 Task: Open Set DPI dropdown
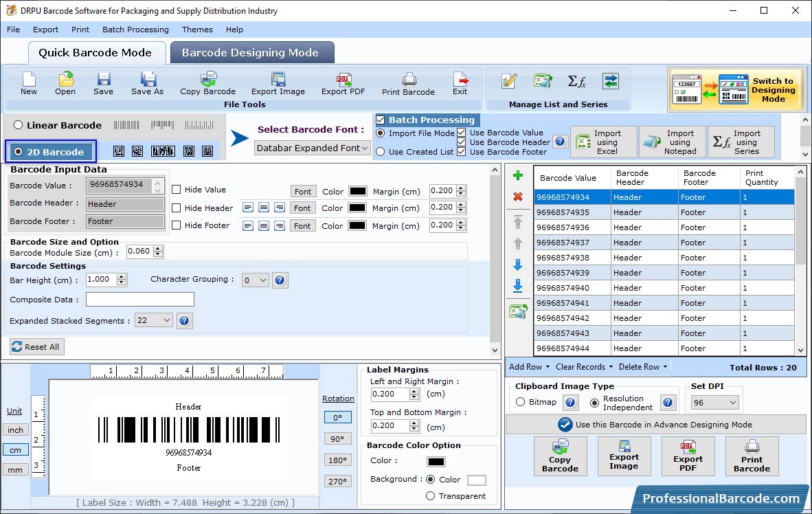point(714,403)
